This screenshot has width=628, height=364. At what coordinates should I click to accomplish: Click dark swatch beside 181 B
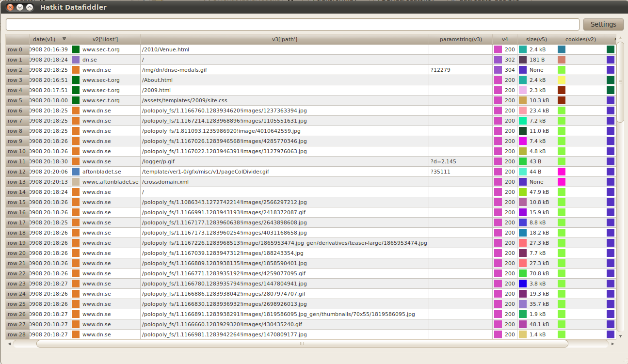click(523, 60)
